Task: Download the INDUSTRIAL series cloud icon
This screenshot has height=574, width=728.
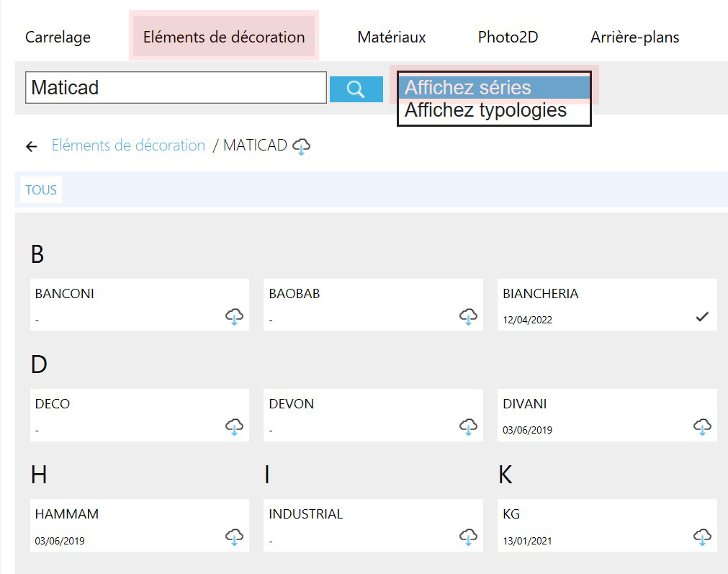Action: pos(469,537)
